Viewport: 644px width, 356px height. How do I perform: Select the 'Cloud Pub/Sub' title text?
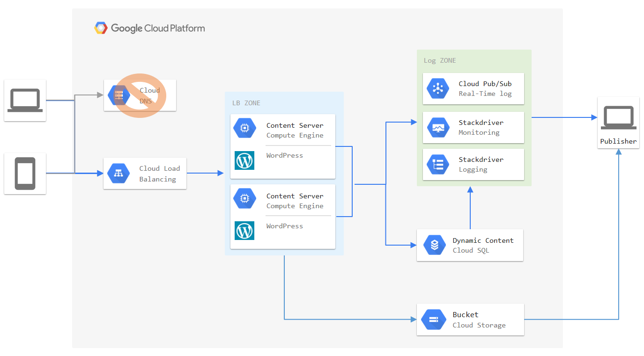[x=485, y=84]
